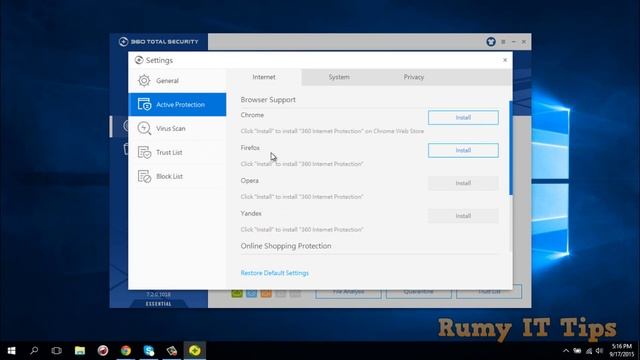Open the General settings section
This screenshot has height=360, width=640.
pos(177,81)
